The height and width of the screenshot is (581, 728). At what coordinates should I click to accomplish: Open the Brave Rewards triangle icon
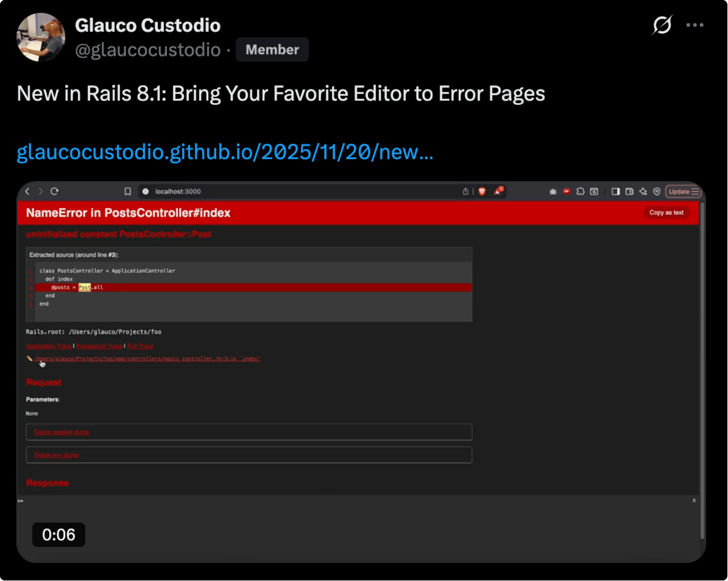click(x=498, y=191)
